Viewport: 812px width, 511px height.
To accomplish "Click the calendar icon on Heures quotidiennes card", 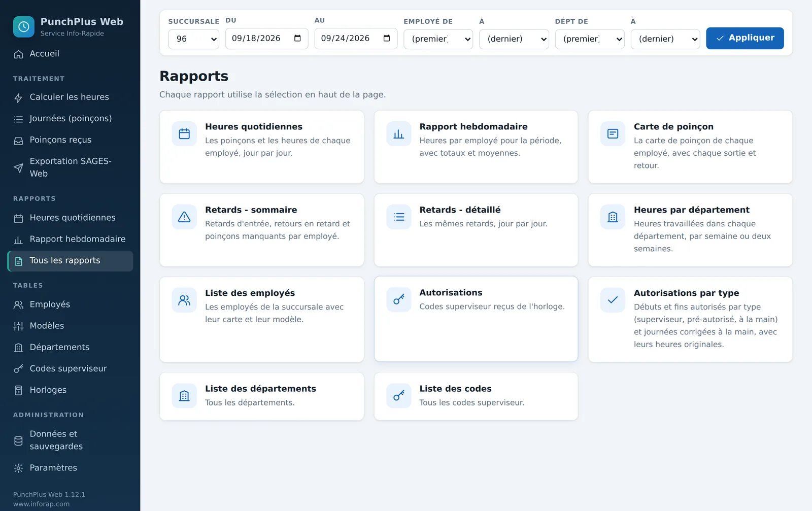I will [184, 134].
